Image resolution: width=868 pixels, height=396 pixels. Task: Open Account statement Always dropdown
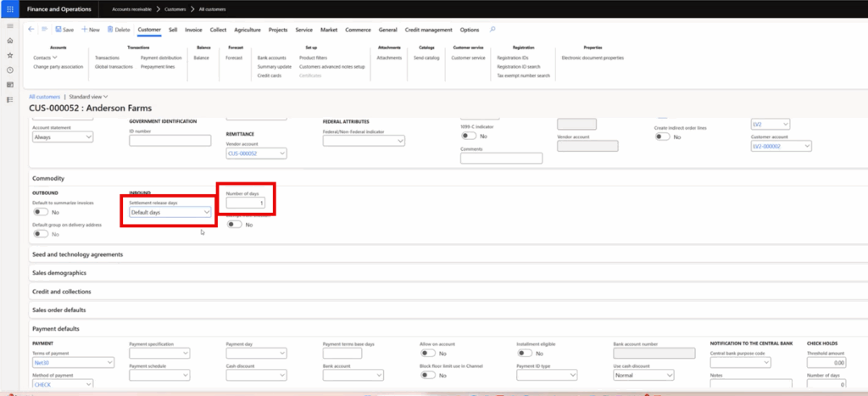[x=63, y=137]
